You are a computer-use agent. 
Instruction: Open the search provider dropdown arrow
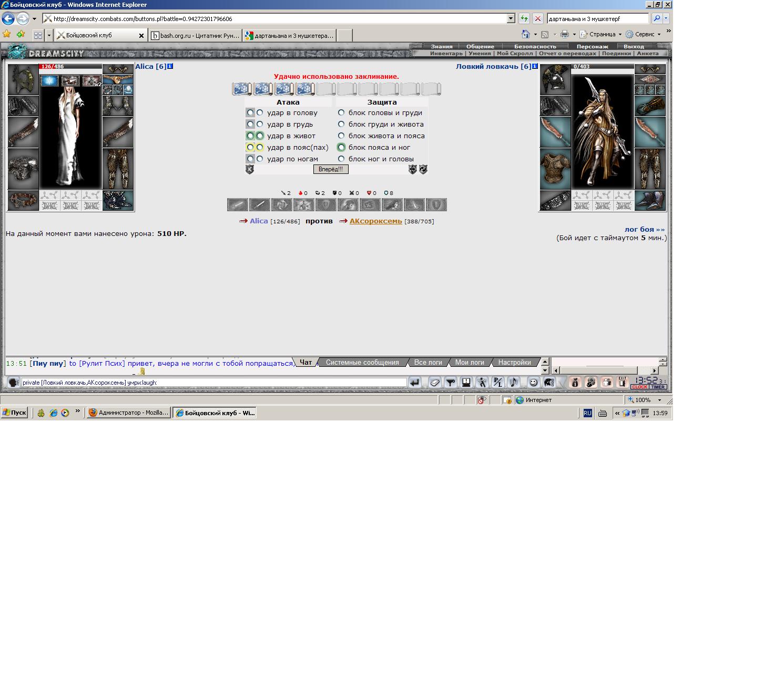click(x=666, y=18)
